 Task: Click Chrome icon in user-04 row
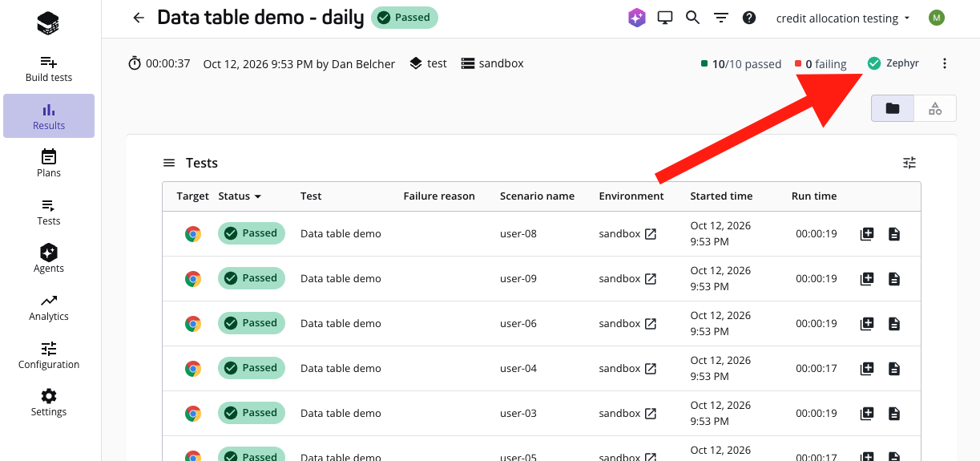click(193, 369)
